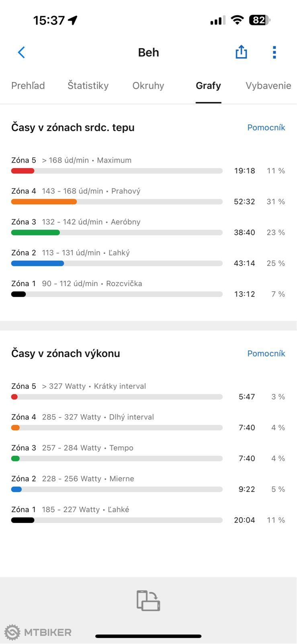Open the Okruhy tab
297x644 pixels.
pyautogui.click(x=148, y=86)
